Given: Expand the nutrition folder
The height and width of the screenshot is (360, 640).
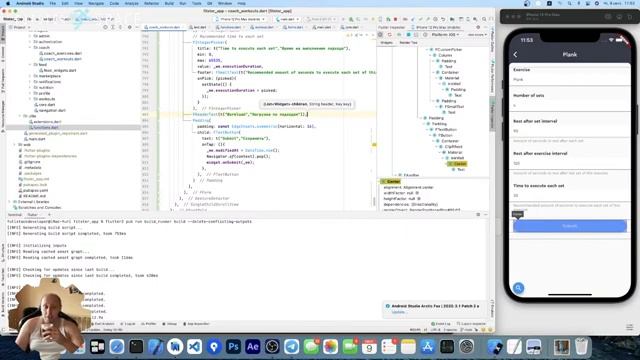Looking at the screenshot, I should point(30,87).
